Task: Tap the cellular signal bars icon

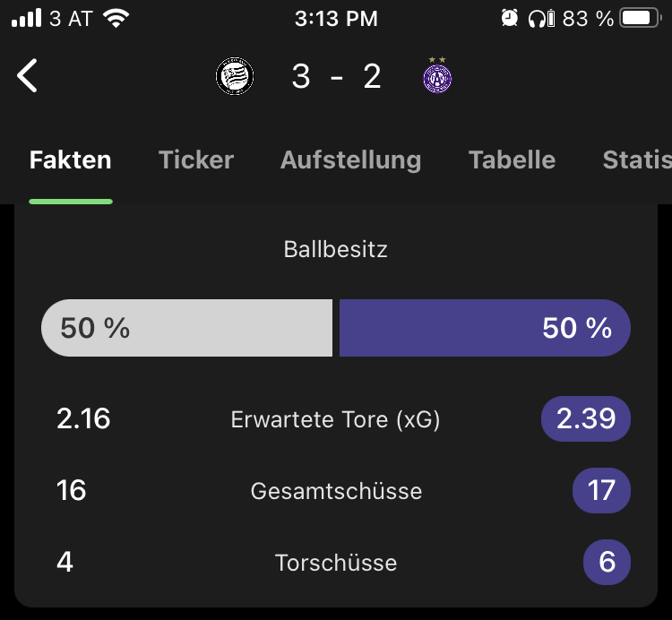Action: click(x=26, y=18)
